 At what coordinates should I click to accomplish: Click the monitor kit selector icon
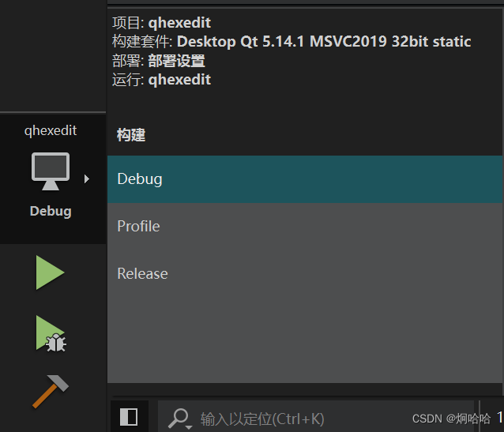51,171
